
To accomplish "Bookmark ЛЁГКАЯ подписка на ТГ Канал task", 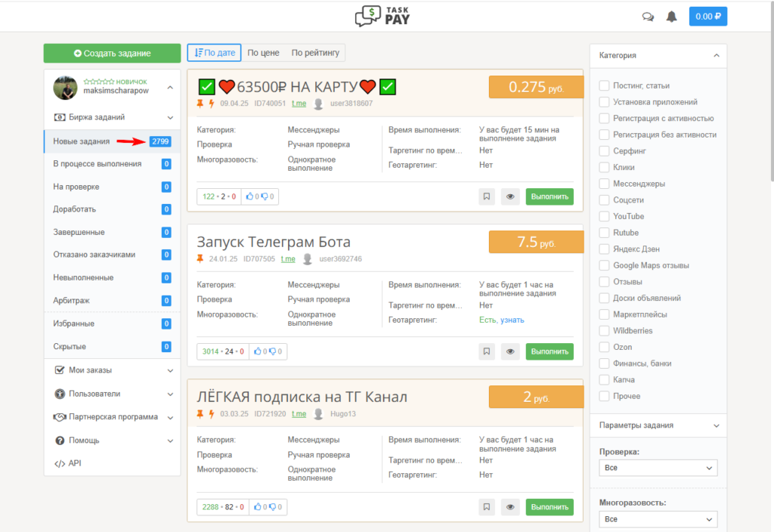I will coord(486,507).
